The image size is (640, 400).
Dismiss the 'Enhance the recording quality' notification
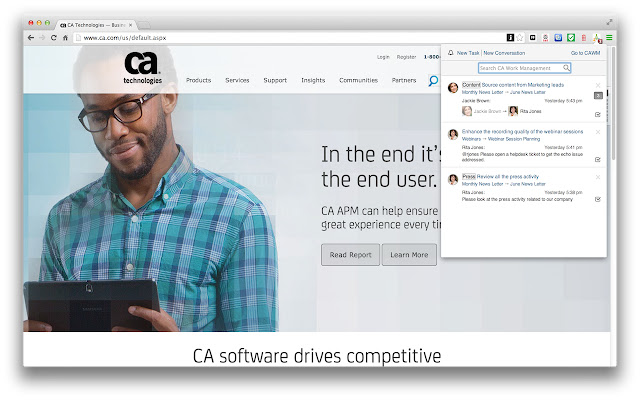click(598, 132)
